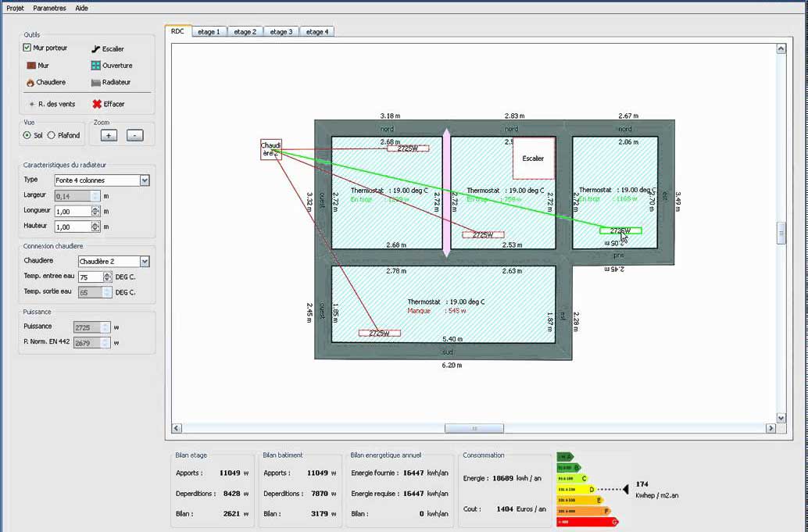The image size is (808, 532).
Task: Open the radiator Type dropdown
Action: tap(144, 180)
